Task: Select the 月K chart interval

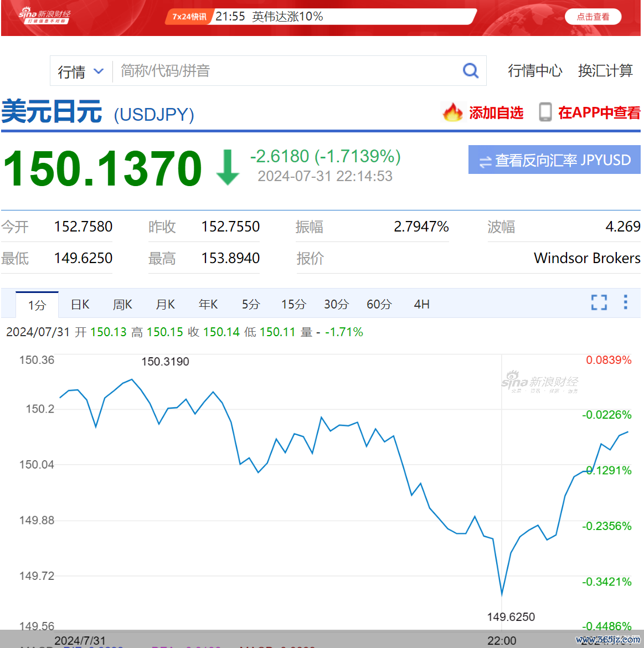Action: [165, 304]
